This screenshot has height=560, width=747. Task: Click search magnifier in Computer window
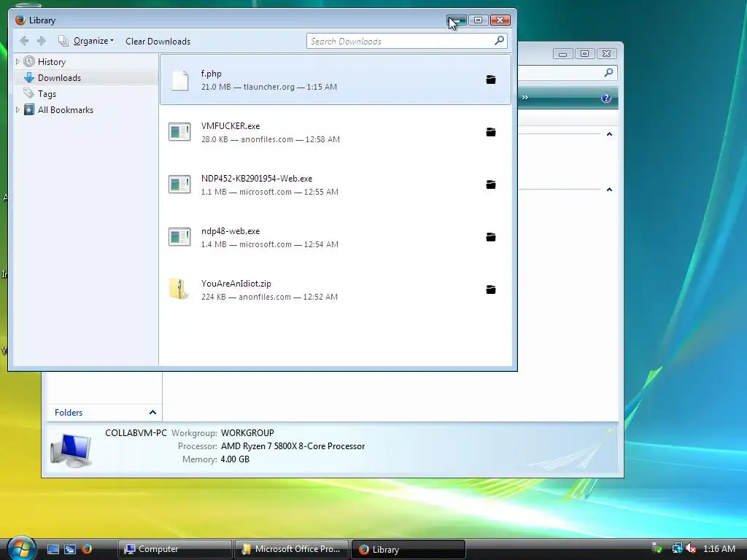click(608, 72)
